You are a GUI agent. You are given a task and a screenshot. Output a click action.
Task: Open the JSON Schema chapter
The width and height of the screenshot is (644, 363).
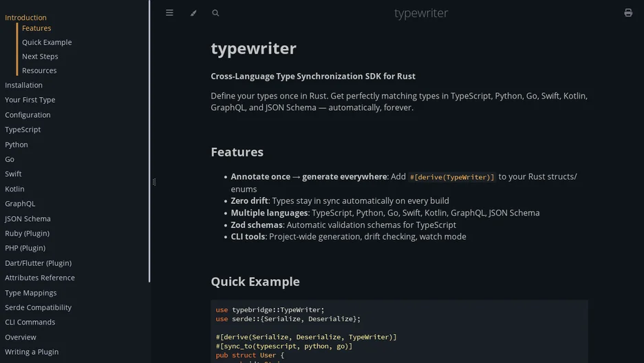(x=28, y=218)
